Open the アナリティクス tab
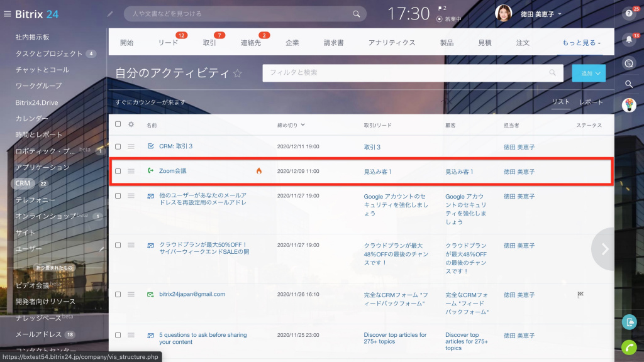This screenshot has width=644, height=362. point(392,43)
